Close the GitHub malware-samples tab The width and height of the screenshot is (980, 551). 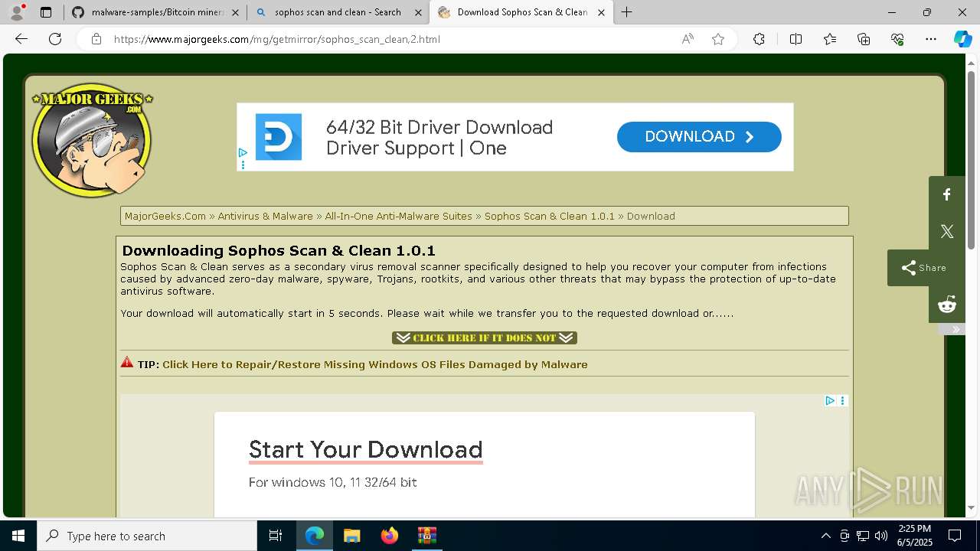[235, 12]
